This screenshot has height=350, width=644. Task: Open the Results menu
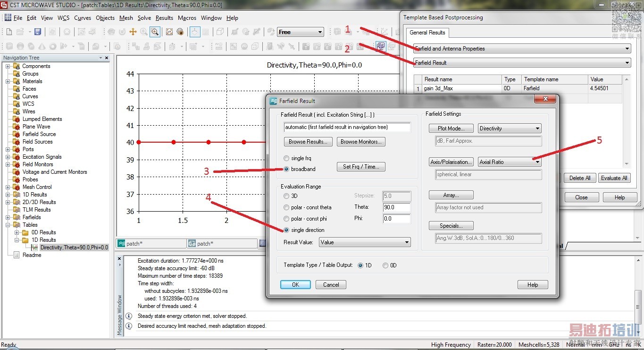pyautogui.click(x=164, y=18)
